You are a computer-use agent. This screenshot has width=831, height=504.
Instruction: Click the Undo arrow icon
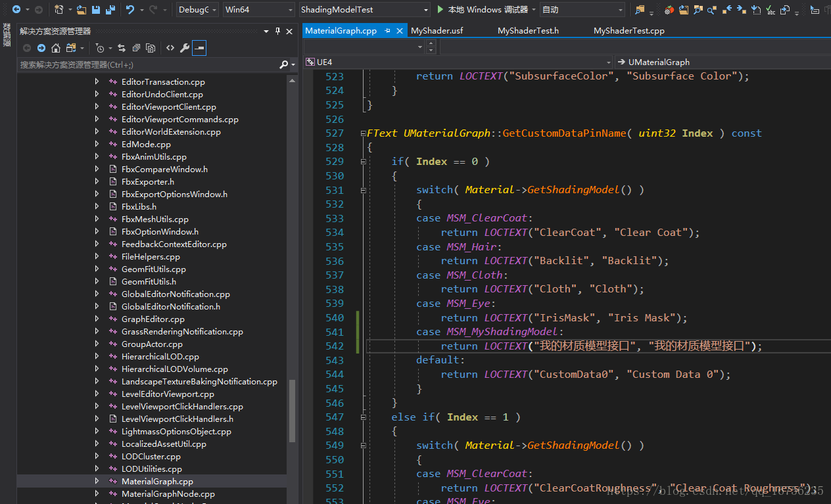click(130, 10)
